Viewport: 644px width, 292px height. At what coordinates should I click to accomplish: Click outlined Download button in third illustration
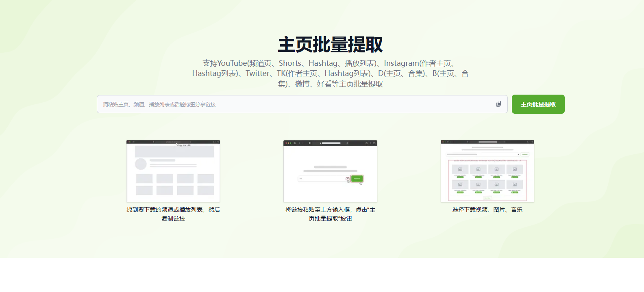525,154
